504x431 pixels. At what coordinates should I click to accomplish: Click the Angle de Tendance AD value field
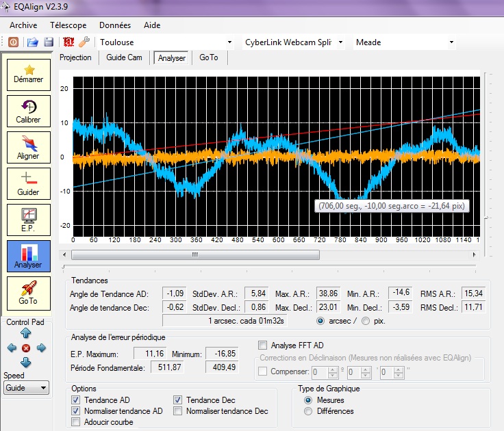(174, 293)
